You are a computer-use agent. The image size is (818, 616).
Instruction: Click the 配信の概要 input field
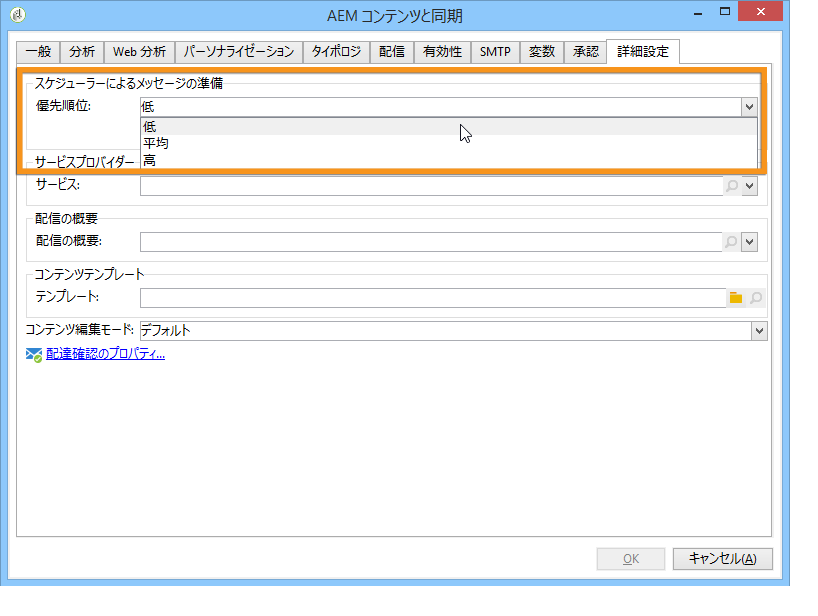pyautogui.click(x=431, y=241)
